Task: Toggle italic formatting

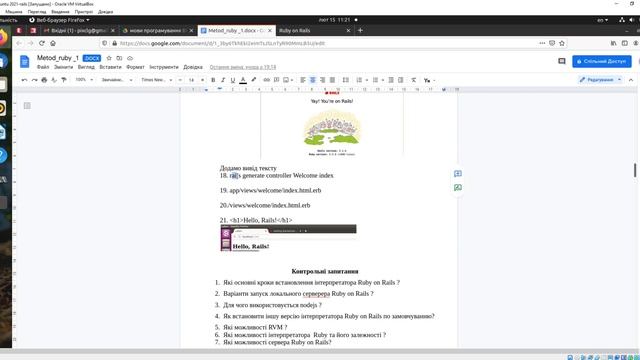Action: [x=223, y=80]
